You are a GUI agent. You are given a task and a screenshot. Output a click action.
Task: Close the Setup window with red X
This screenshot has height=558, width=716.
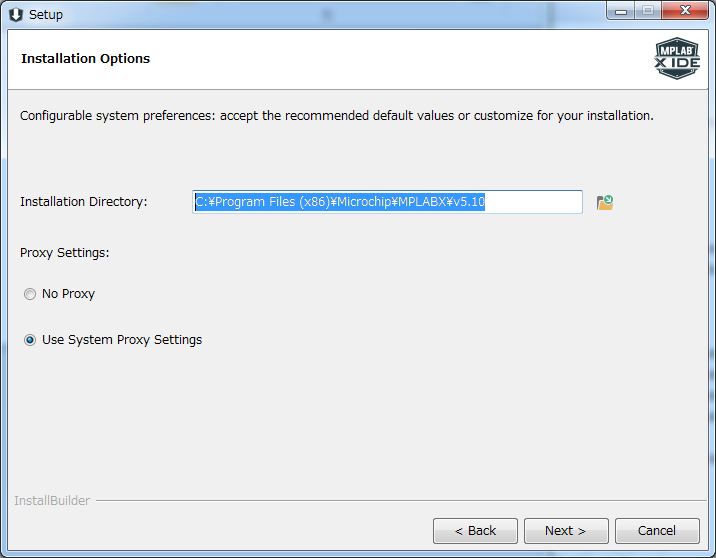[x=686, y=11]
